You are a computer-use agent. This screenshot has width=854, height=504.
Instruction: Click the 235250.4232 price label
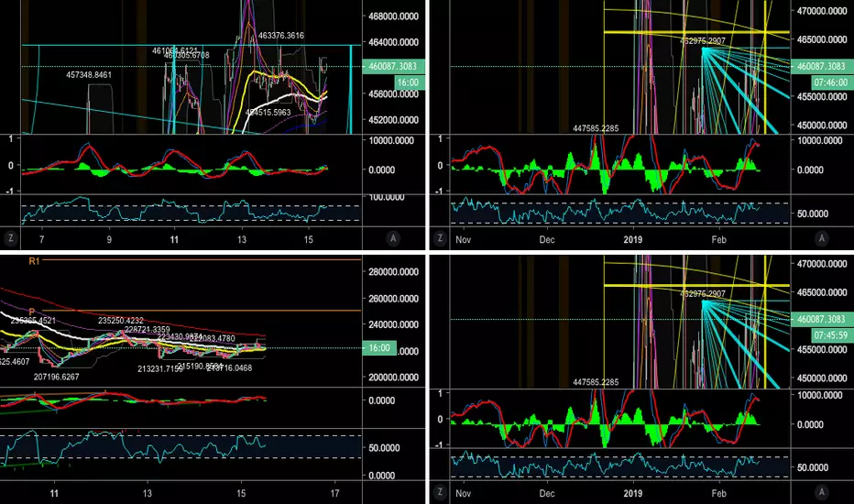121,321
